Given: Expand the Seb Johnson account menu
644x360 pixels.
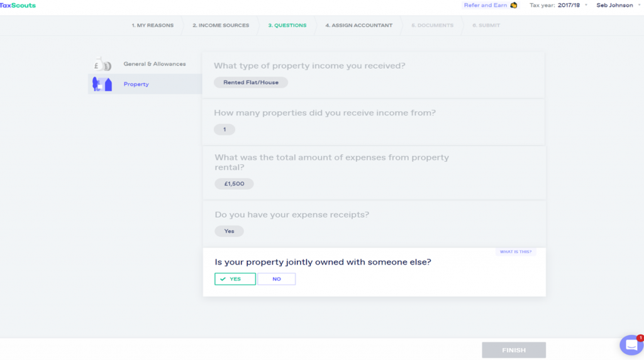Looking at the screenshot, I should coord(618,5).
